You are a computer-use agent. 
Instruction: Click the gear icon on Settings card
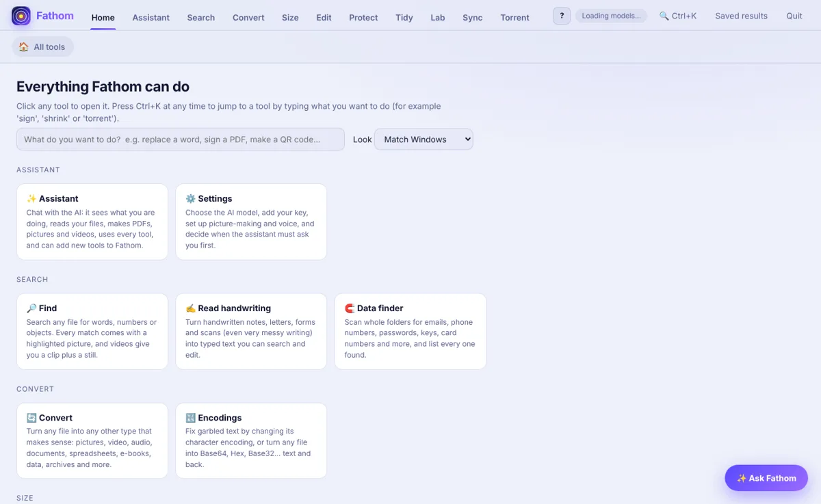[190, 198]
